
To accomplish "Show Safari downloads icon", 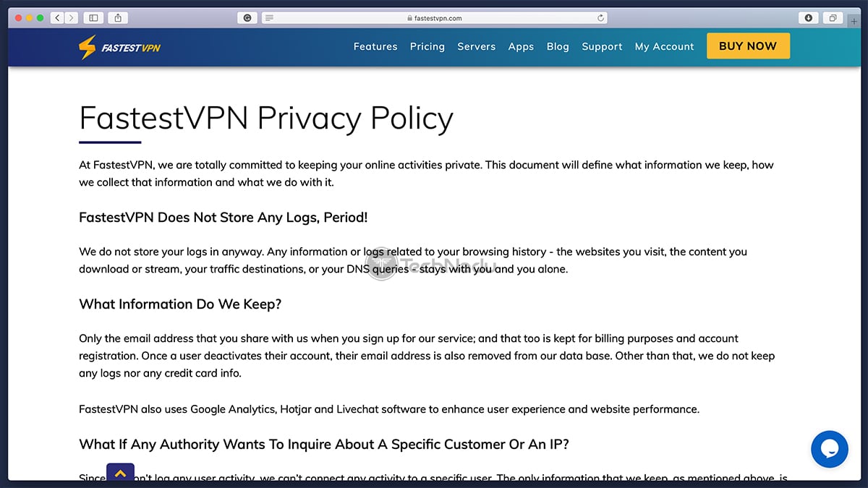I will click(809, 18).
